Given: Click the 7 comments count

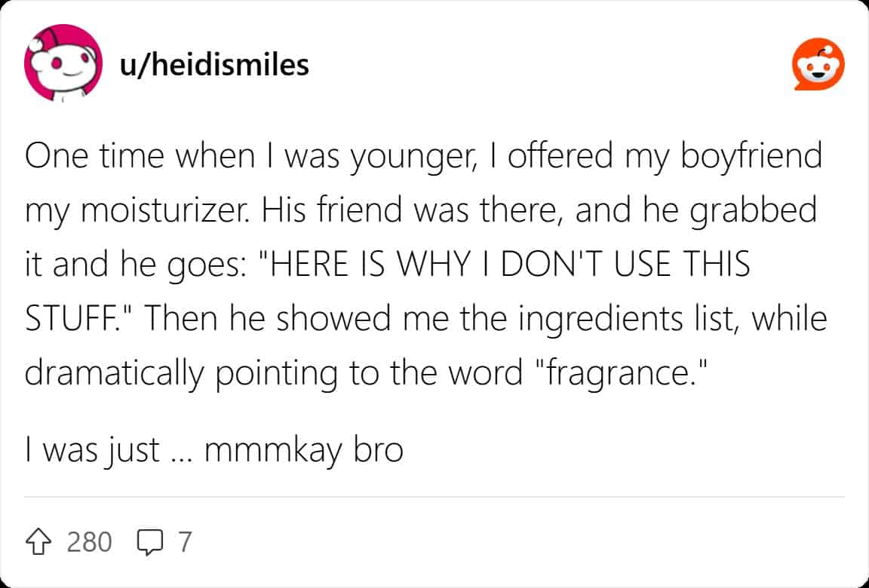Looking at the screenshot, I should click(x=184, y=541).
